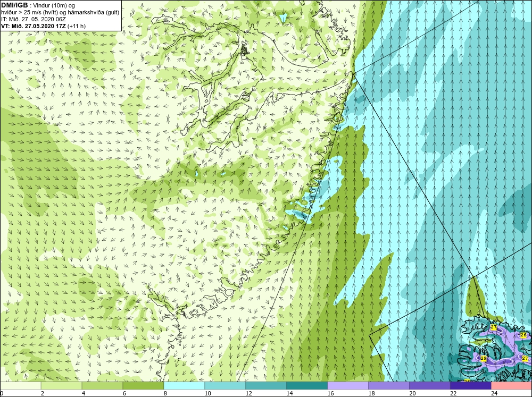Click the yellow 29 gust label
532x397 pixels.
tap(484, 358)
